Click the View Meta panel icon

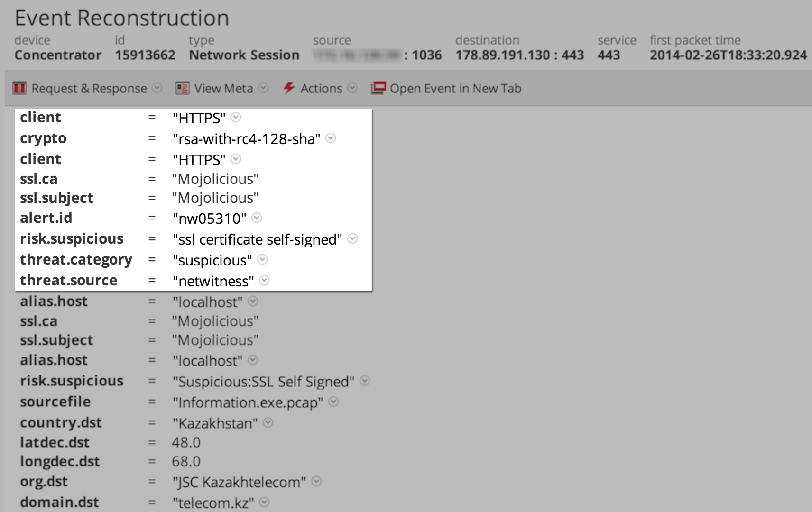[x=181, y=88]
